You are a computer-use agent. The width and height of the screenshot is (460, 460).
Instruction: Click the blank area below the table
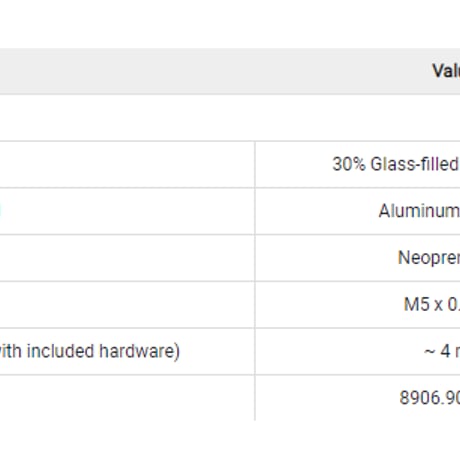coord(230,440)
